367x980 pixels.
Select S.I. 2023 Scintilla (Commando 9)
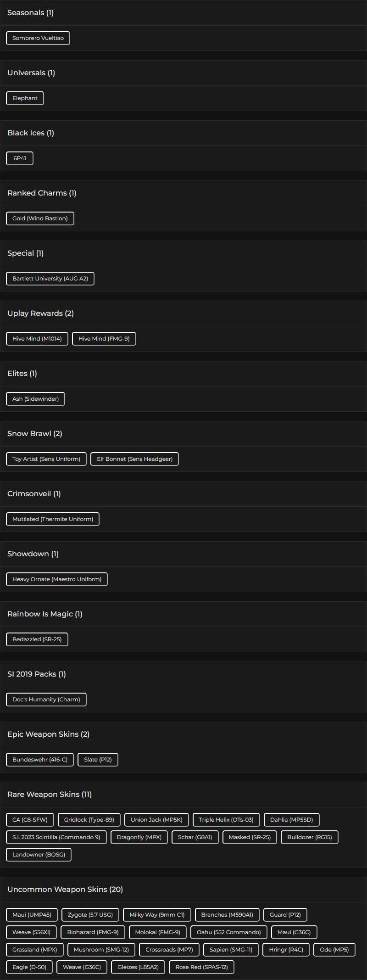[x=56, y=837]
